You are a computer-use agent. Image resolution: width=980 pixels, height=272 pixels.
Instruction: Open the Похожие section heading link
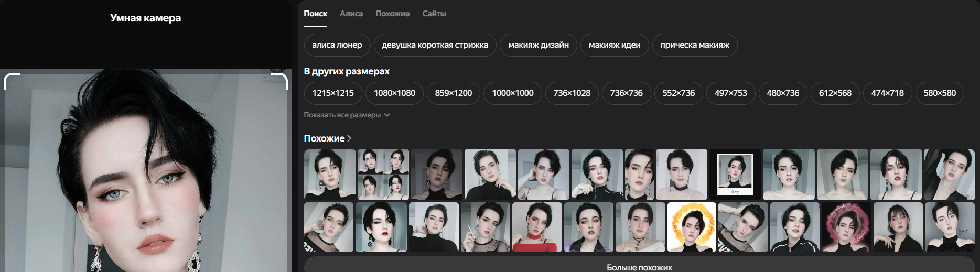(328, 138)
